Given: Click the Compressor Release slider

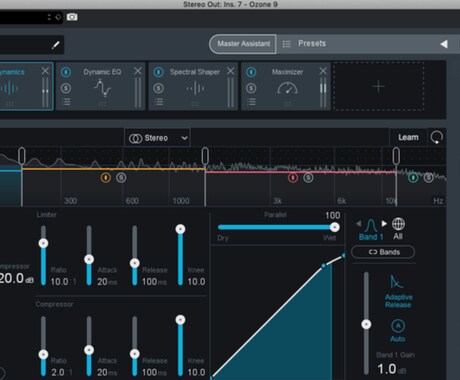Looking at the screenshot, I should [x=135, y=346].
